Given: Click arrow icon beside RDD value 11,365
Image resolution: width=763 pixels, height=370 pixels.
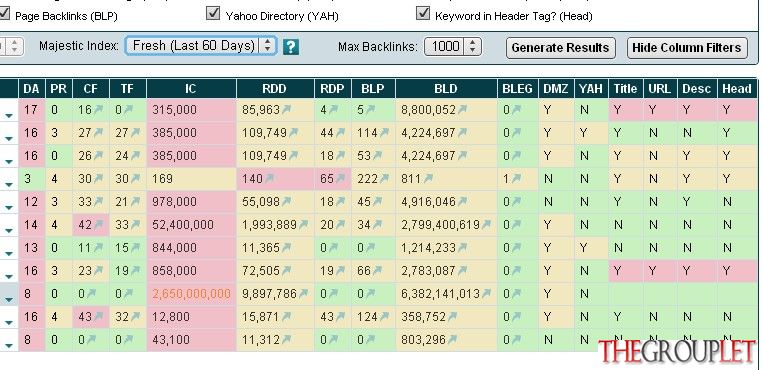Looking at the screenshot, I should [x=286, y=247].
